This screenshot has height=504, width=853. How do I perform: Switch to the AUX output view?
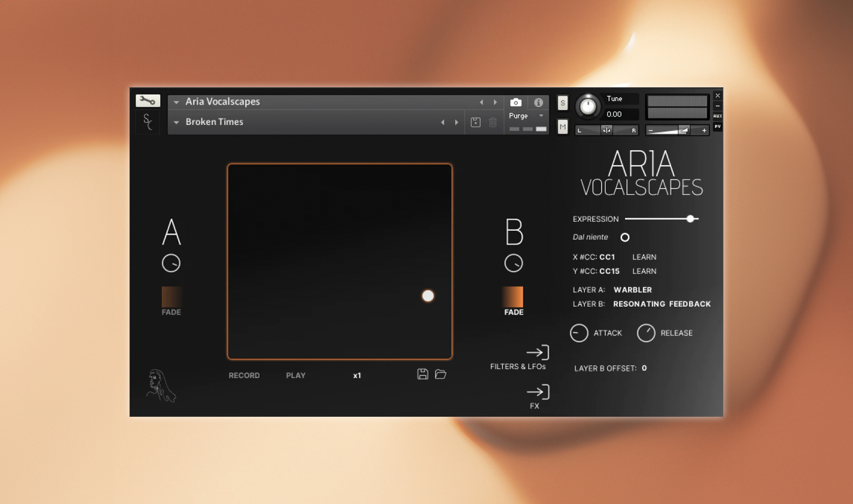click(718, 115)
